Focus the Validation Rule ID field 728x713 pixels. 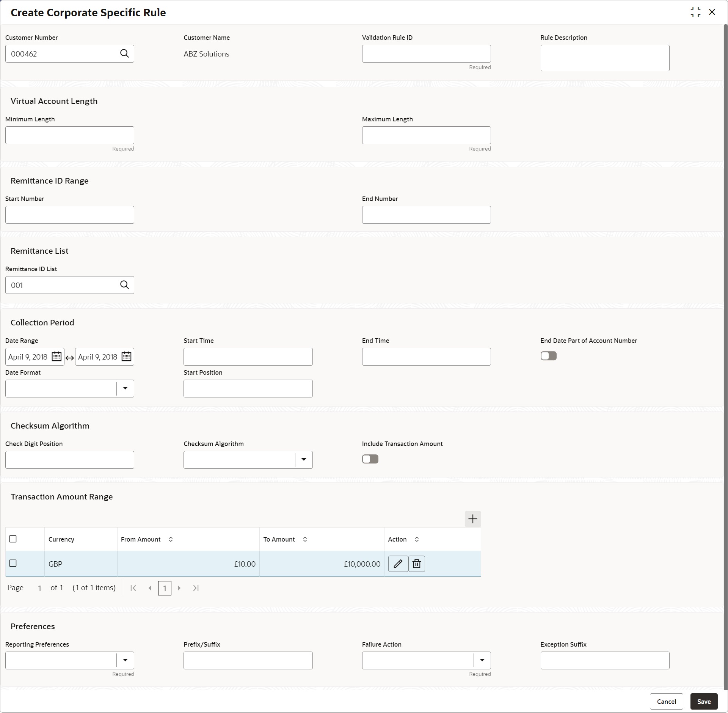tap(426, 53)
